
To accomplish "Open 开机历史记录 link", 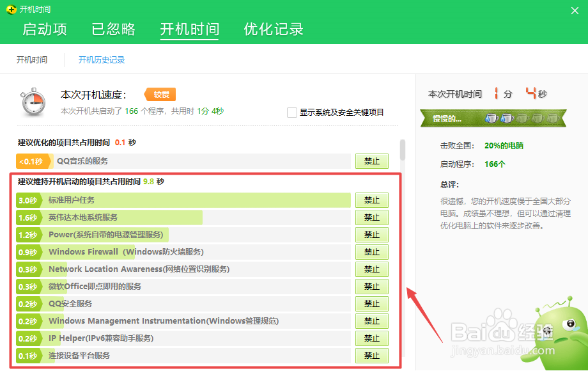I will pyautogui.click(x=102, y=60).
